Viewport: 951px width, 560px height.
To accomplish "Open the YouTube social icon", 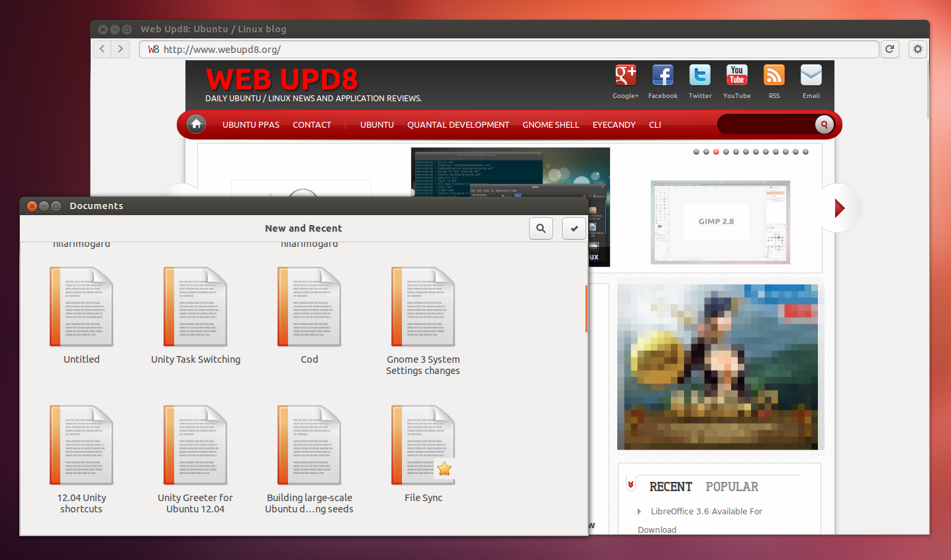I will coord(737,75).
